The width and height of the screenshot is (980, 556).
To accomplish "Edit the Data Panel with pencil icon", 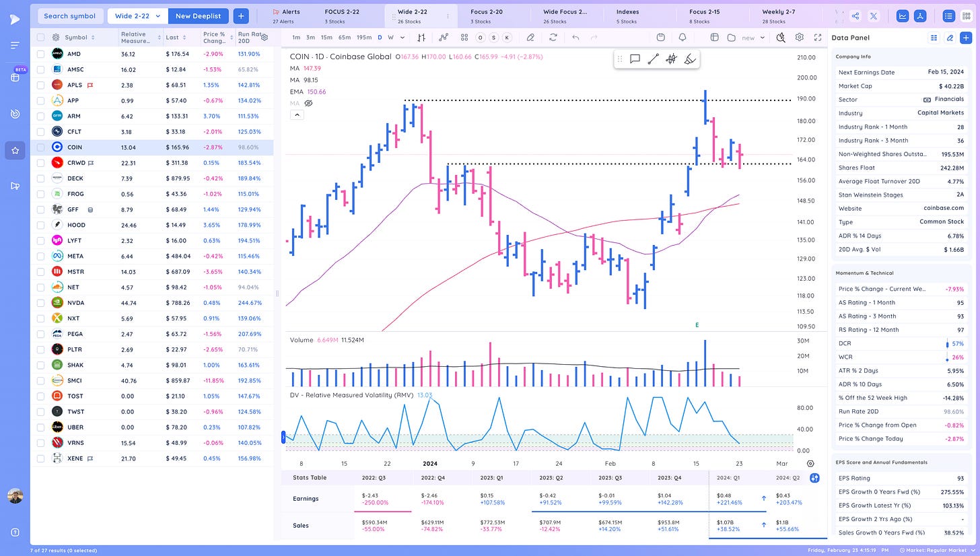I will pyautogui.click(x=950, y=38).
